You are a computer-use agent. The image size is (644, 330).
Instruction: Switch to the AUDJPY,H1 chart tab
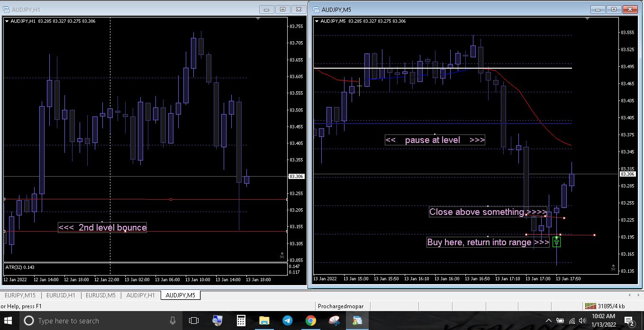141,295
